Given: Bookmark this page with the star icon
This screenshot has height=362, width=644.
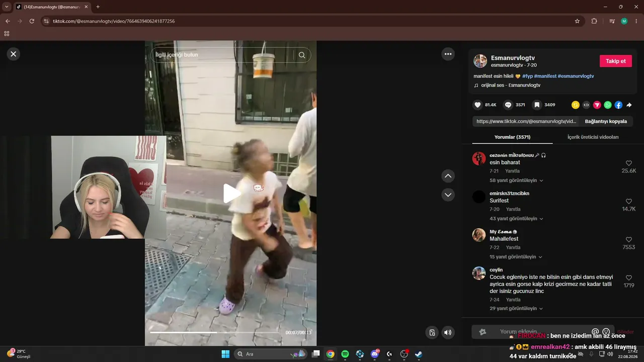Looking at the screenshot, I should [x=577, y=21].
